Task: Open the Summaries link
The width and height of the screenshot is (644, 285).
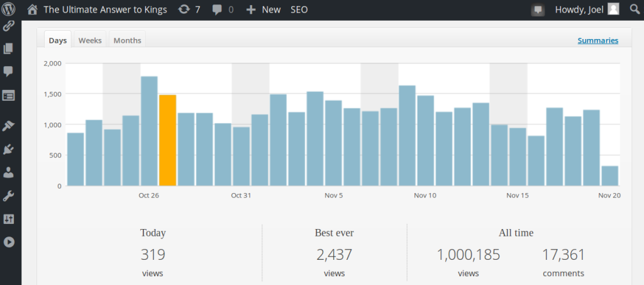Action: (597, 40)
